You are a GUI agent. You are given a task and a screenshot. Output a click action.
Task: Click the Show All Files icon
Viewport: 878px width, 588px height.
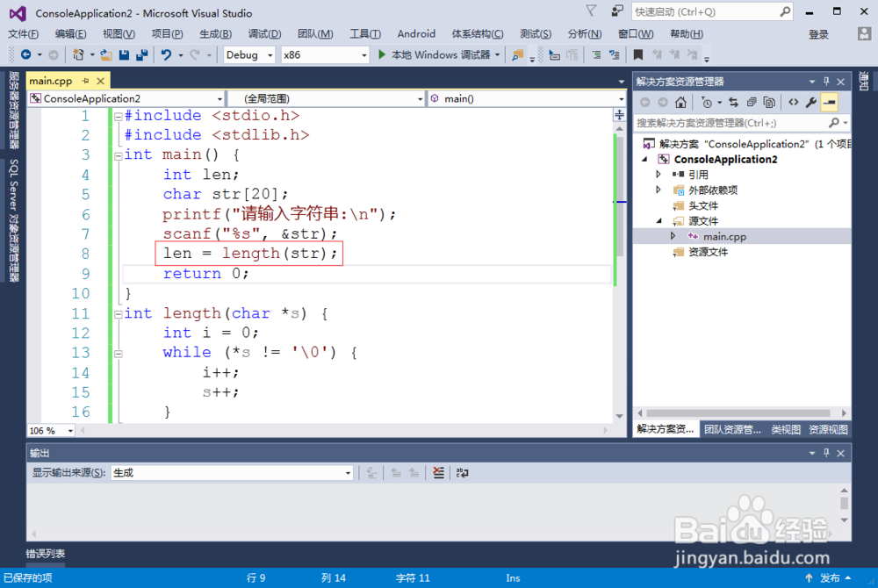tap(769, 103)
